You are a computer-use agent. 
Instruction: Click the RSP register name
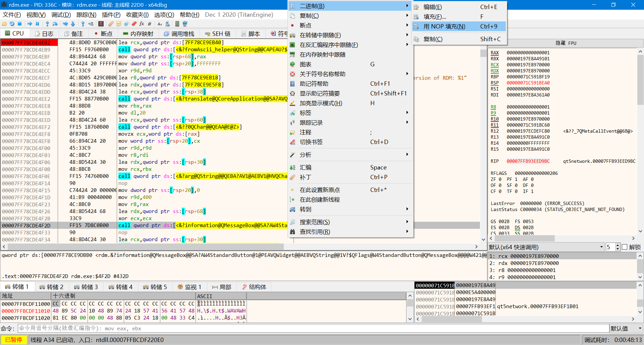495,83
